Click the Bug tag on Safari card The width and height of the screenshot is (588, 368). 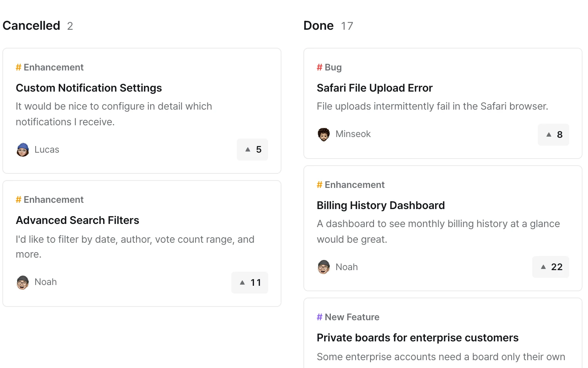point(329,67)
